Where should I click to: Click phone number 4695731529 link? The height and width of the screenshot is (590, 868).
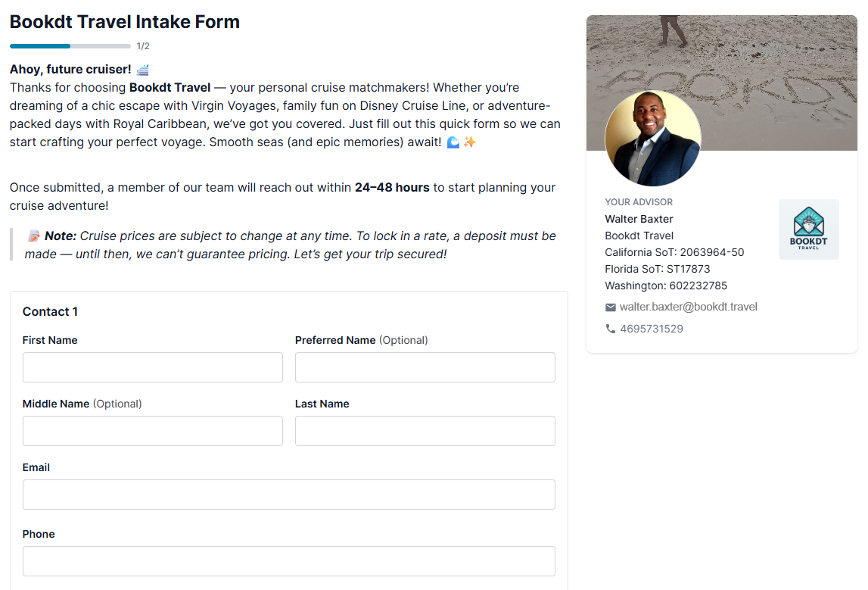coord(652,329)
